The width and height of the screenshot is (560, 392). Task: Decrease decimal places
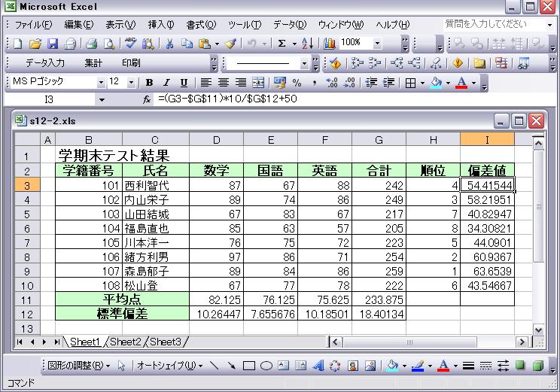tap(349, 83)
